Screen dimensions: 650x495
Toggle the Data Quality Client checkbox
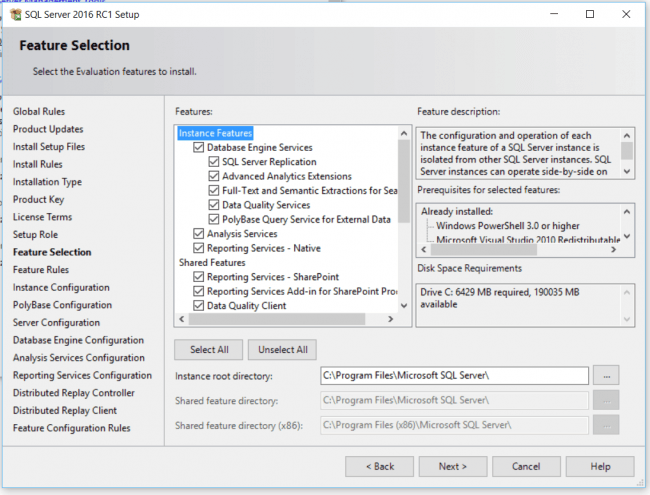[x=199, y=306]
